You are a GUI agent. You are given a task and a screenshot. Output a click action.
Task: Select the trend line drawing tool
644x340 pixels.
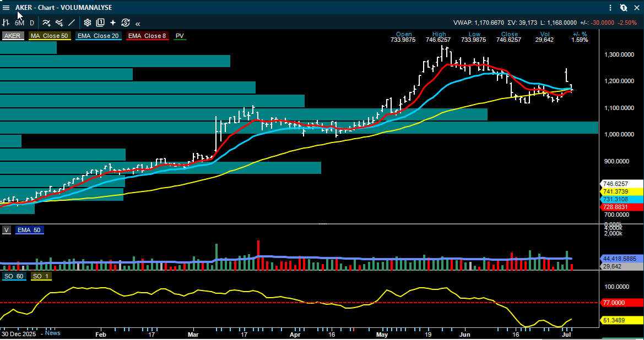pos(72,23)
